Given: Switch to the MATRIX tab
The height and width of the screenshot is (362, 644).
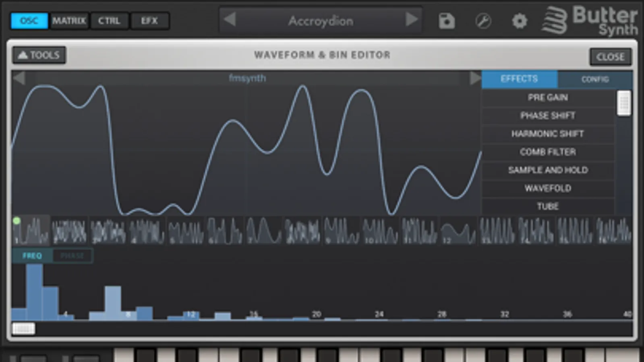Looking at the screenshot, I should coord(69,21).
